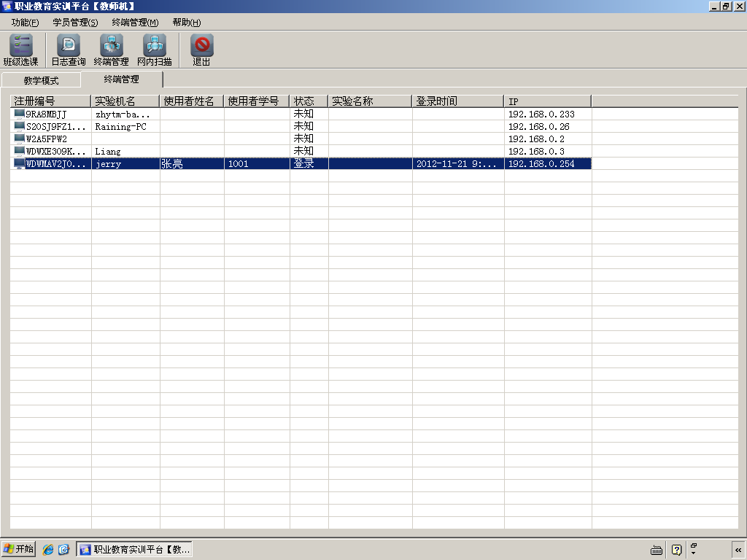Image resolution: width=747 pixels, height=560 pixels.
Task: Click machine name jerry
Action: pos(108,164)
